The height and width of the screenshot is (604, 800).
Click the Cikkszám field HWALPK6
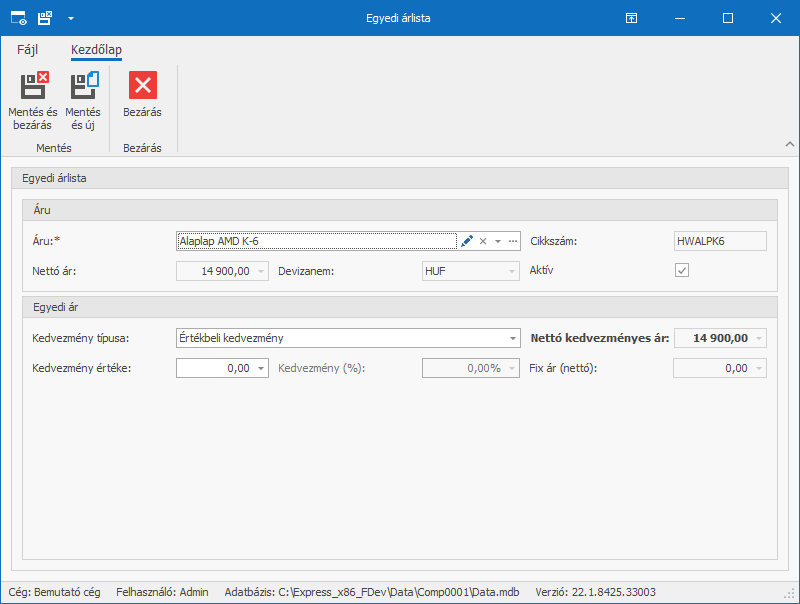(x=720, y=241)
